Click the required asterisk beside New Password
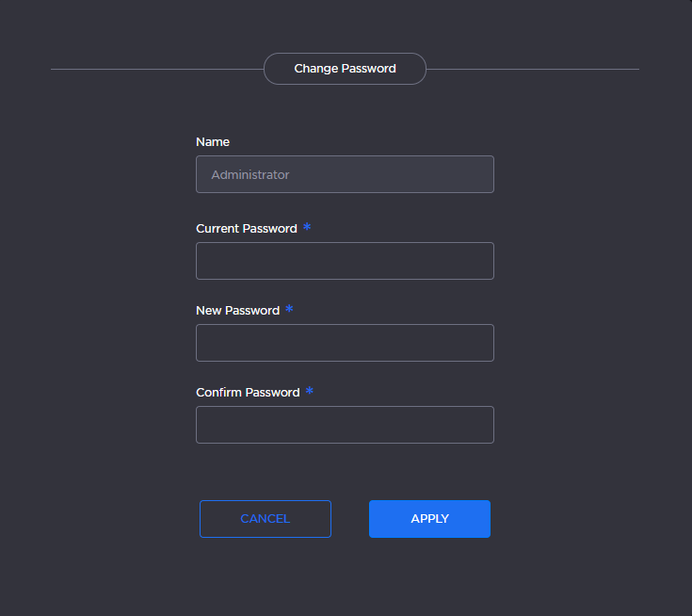The height and width of the screenshot is (616, 692). tap(289, 310)
